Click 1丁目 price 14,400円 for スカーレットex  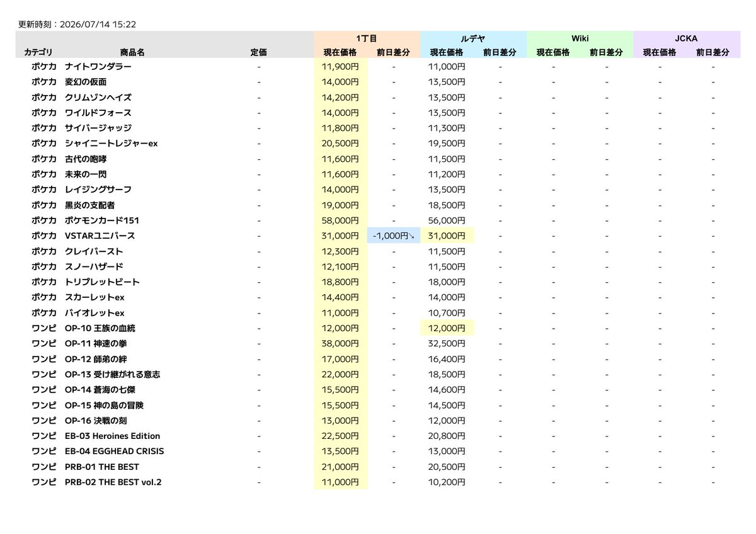click(x=340, y=297)
